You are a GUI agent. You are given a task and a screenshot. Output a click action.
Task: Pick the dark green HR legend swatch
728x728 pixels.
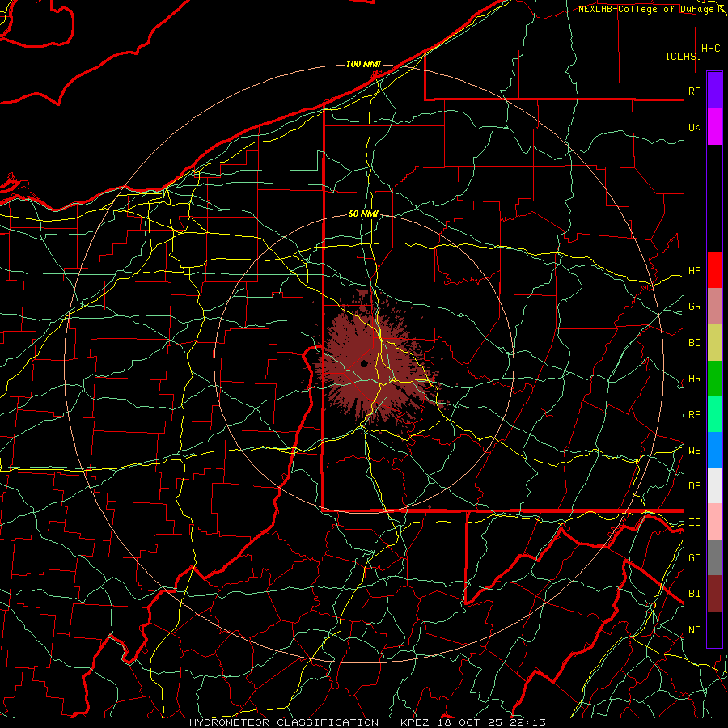pyautogui.click(x=714, y=378)
